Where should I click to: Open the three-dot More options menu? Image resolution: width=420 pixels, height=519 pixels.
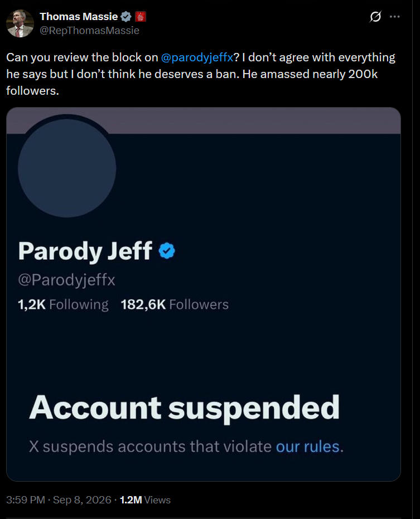(x=394, y=17)
